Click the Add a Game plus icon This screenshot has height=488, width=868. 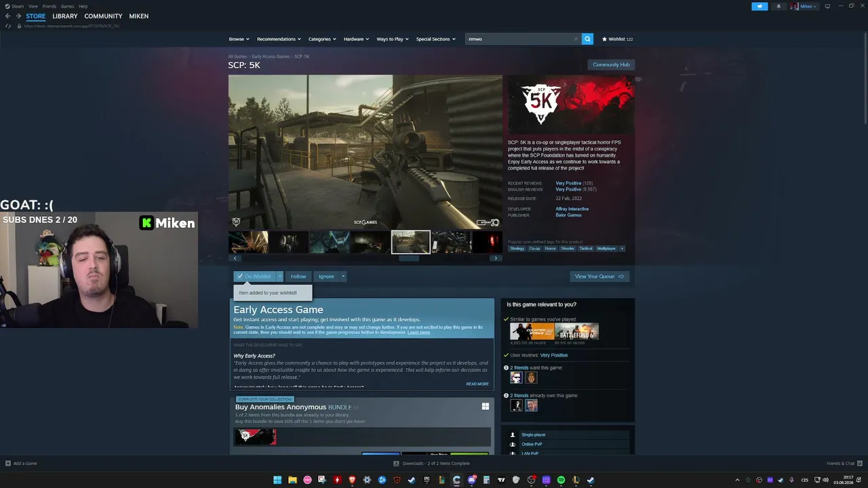8,464
